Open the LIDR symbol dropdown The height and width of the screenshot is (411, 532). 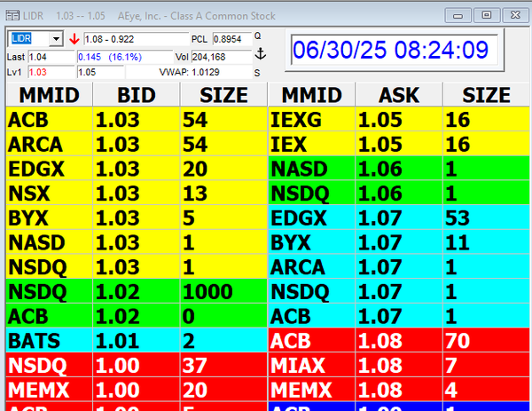coord(56,40)
